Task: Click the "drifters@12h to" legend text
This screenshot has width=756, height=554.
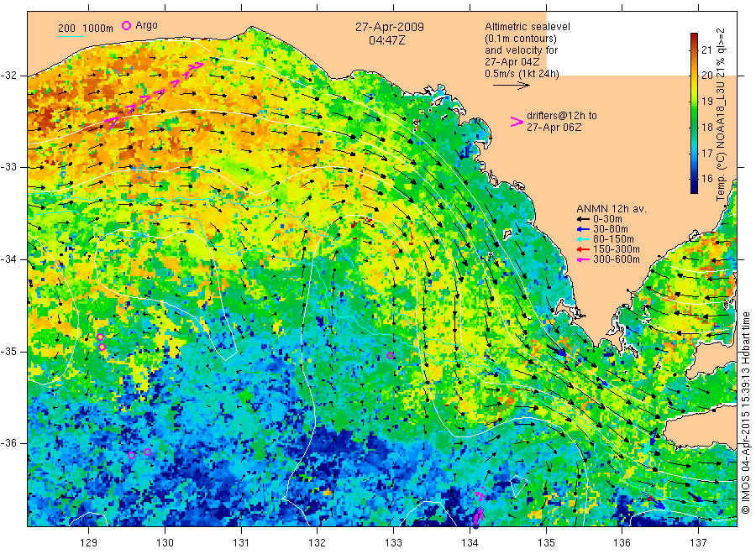Action: point(562,116)
